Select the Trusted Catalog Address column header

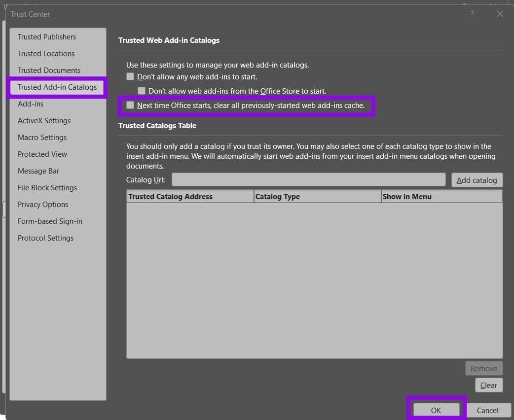[x=190, y=197]
